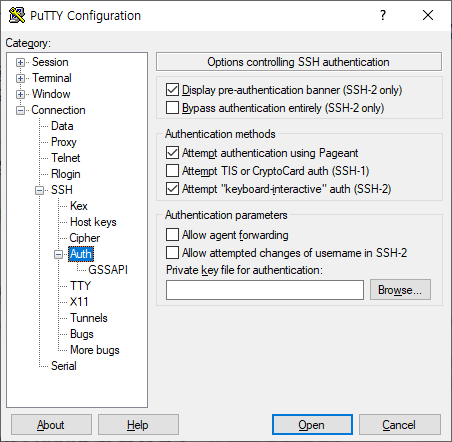
Task: Collapse the Connection tree node
Action: (20, 110)
